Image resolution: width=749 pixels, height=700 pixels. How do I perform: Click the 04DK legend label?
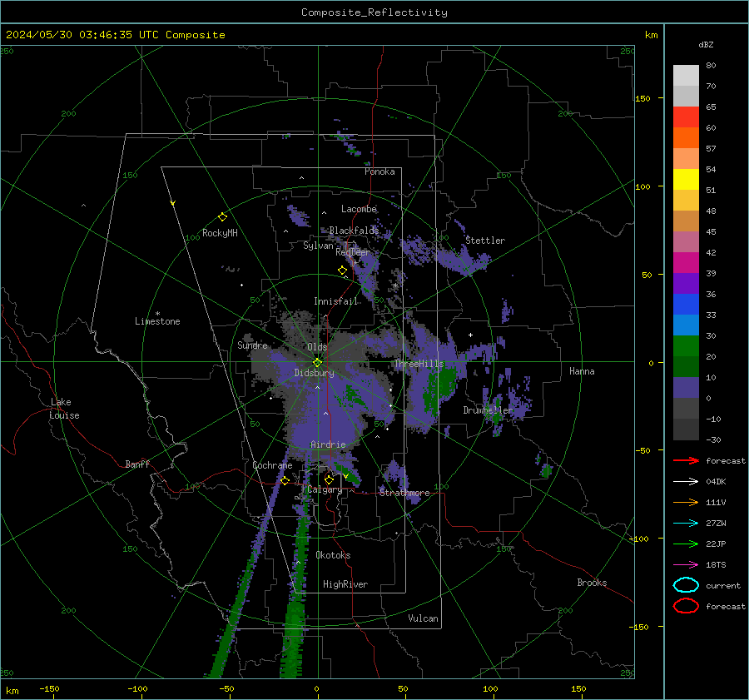click(716, 482)
